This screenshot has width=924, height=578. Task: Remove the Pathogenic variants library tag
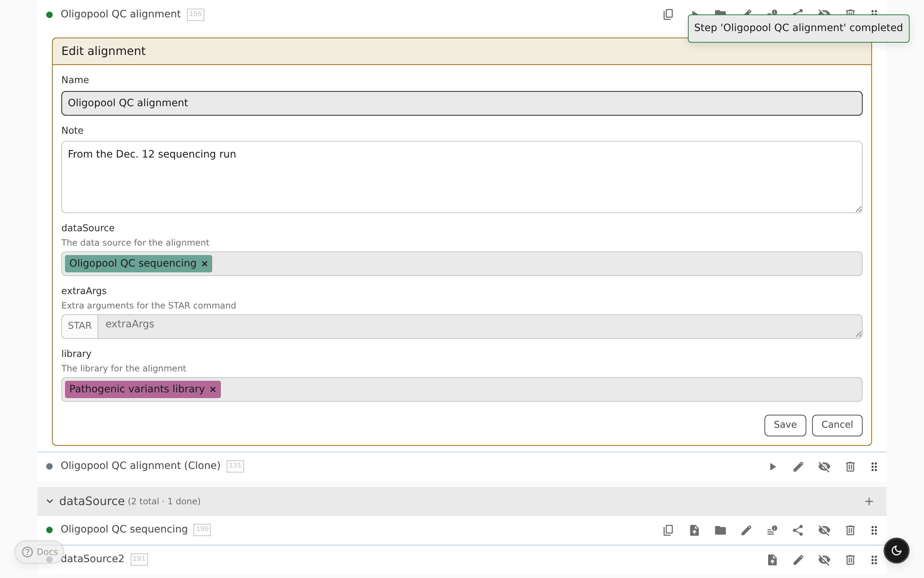213,389
